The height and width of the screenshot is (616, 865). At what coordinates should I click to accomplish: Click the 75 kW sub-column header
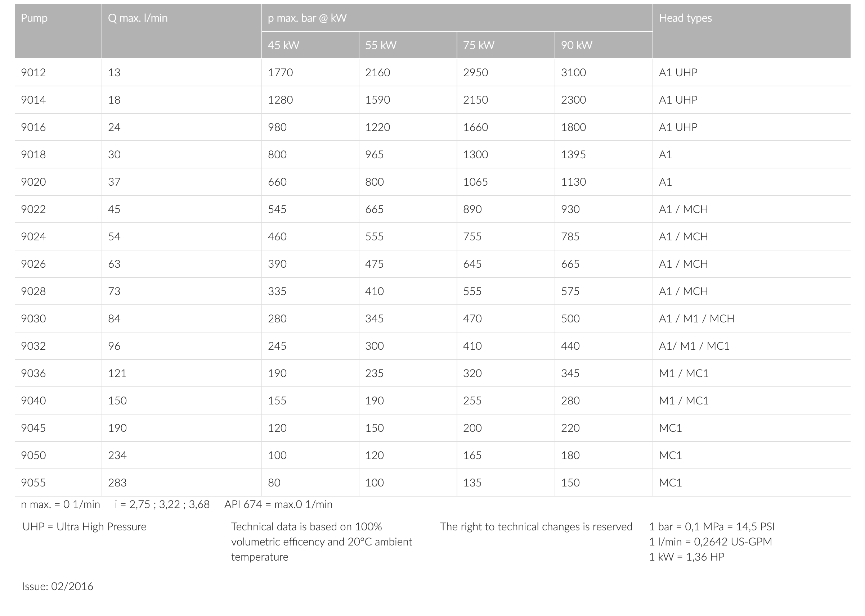(x=479, y=46)
